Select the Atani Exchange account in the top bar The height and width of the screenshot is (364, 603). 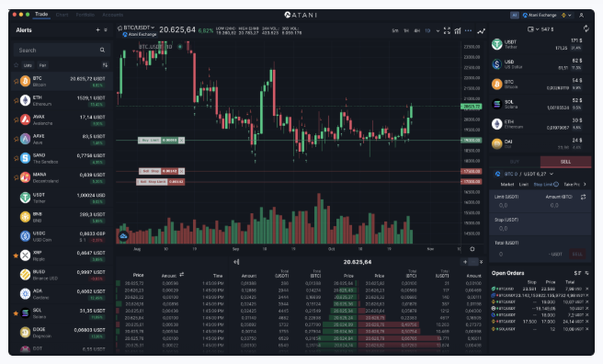(x=540, y=15)
